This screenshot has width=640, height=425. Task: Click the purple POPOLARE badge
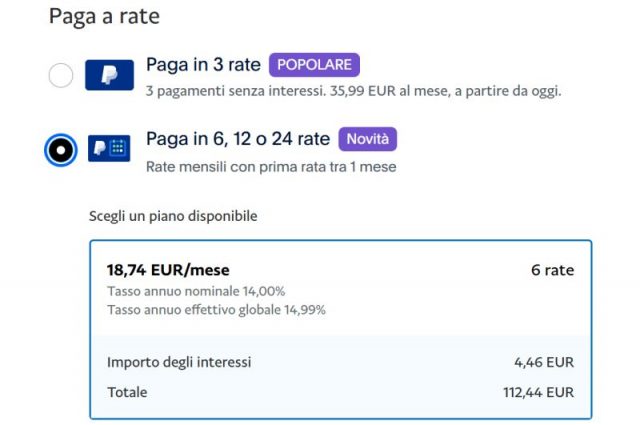click(314, 65)
